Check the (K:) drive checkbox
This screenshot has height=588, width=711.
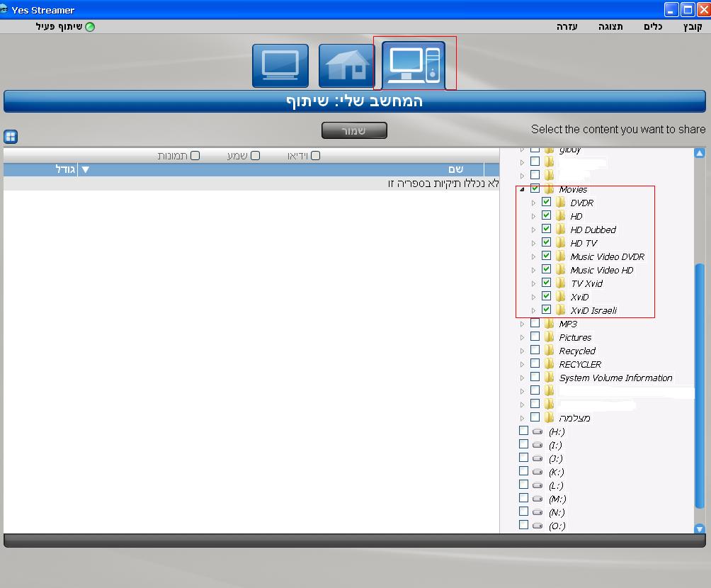[523, 471]
